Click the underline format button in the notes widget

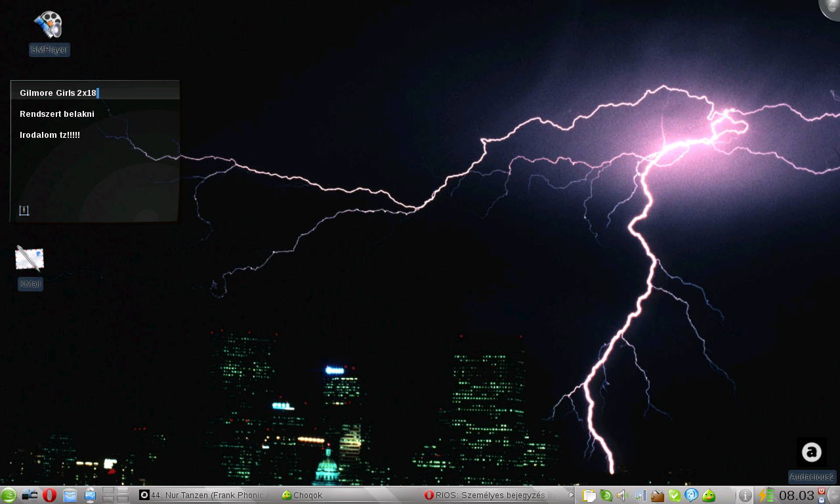click(24, 211)
